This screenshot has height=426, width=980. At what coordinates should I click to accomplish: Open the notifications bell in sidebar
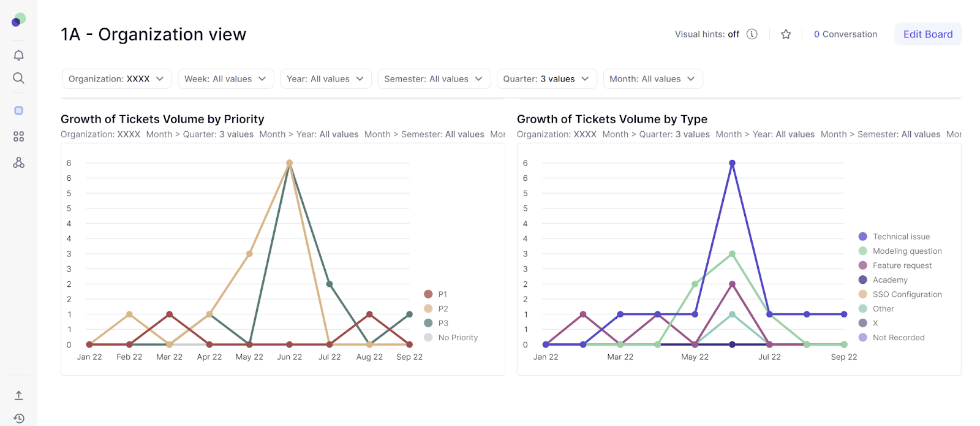tap(19, 55)
